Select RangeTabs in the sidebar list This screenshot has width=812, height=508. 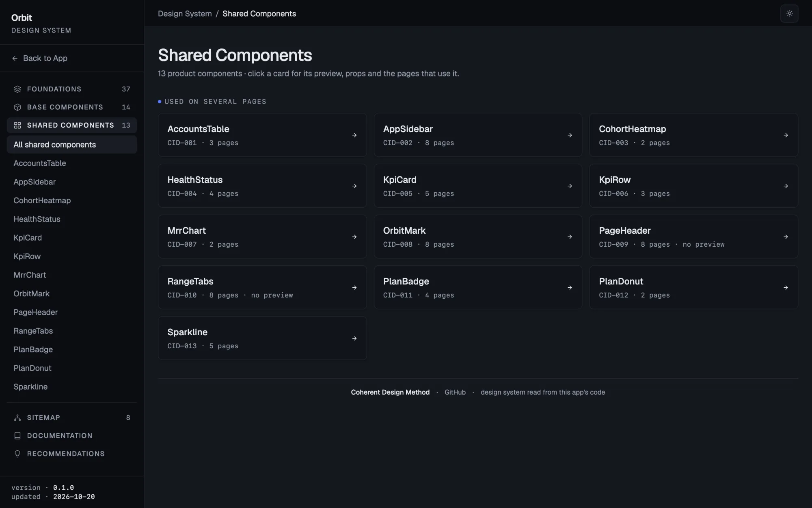click(72, 331)
